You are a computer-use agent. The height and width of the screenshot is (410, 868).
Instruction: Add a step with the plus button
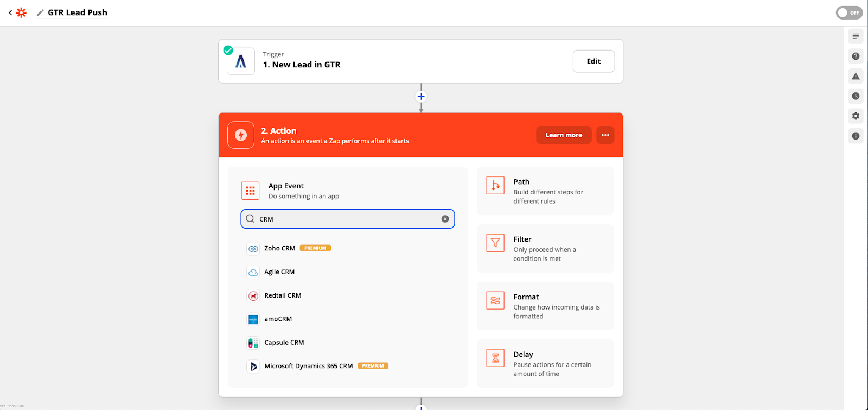point(421,97)
